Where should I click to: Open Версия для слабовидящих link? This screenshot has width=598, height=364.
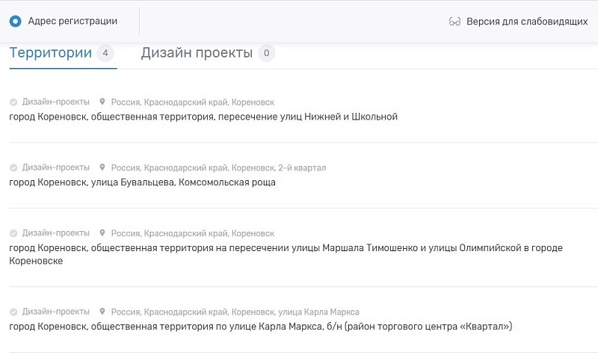[527, 22]
